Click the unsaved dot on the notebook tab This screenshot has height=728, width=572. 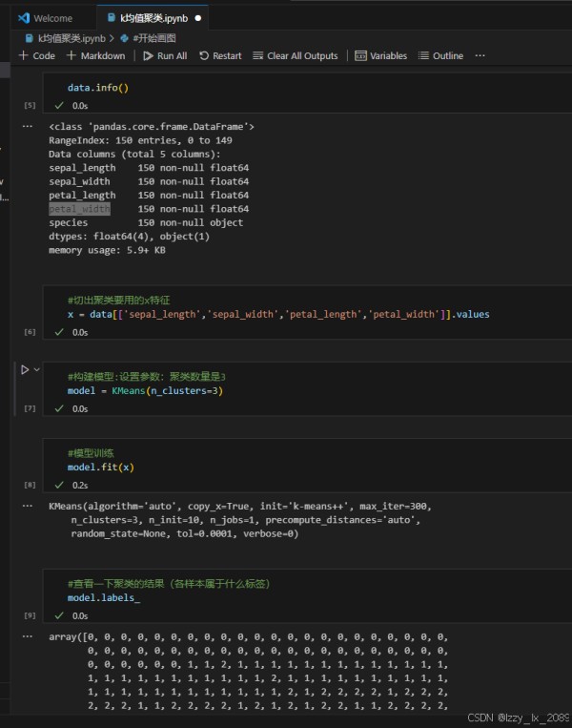point(198,18)
